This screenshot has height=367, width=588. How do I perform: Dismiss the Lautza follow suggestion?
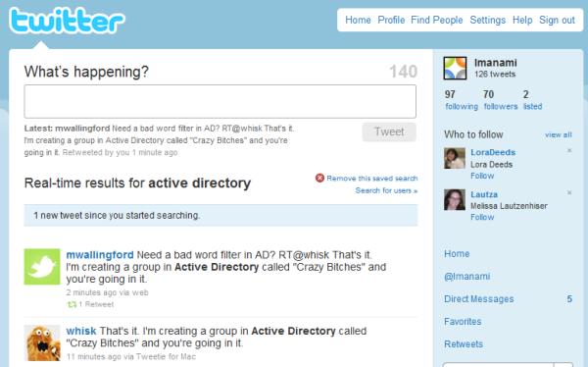(x=569, y=192)
